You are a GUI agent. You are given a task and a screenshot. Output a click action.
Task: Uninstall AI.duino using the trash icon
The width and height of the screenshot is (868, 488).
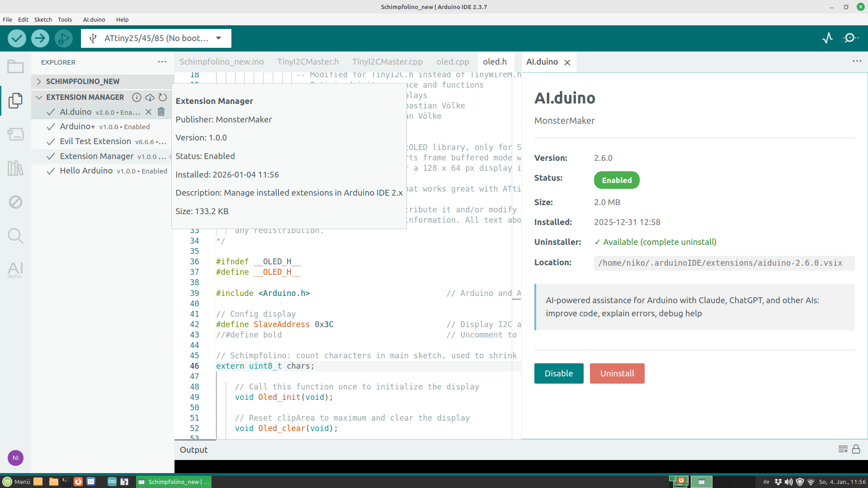(161, 112)
